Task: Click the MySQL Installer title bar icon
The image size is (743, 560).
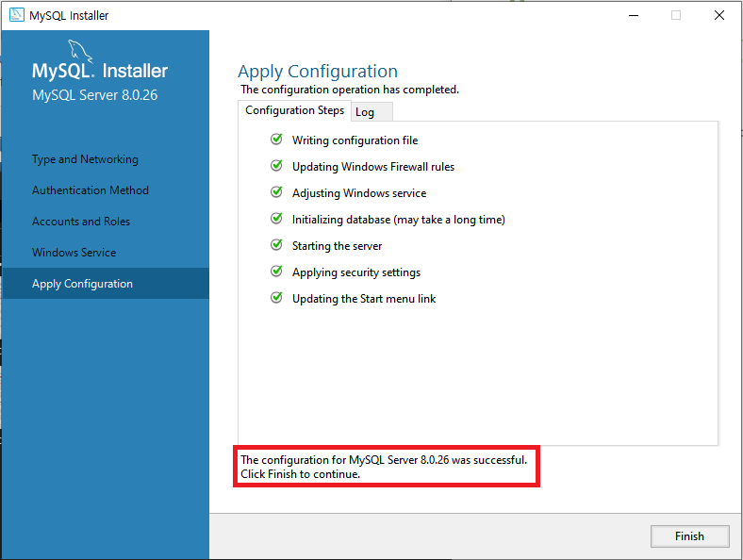Action: 17,15
